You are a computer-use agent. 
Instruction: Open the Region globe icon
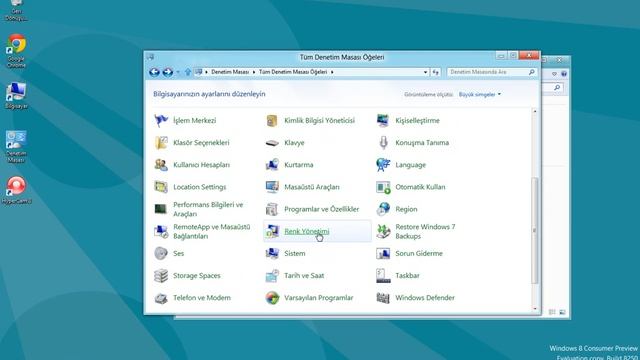click(383, 209)
